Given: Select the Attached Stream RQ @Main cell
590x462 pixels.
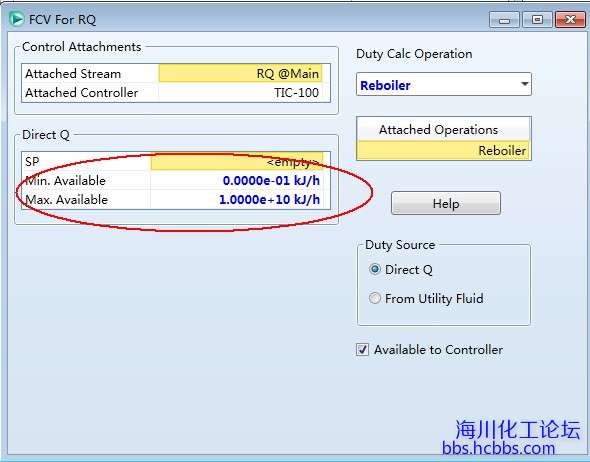Looking at the screenshot, I should tap(241, 73).
